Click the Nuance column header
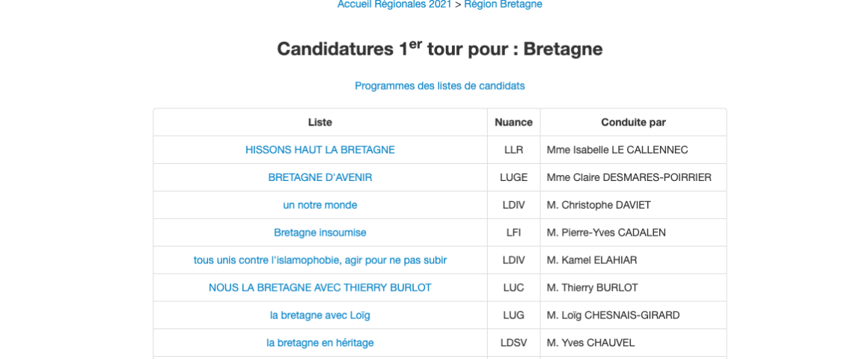The image size is (868, 359). [513, 122]
